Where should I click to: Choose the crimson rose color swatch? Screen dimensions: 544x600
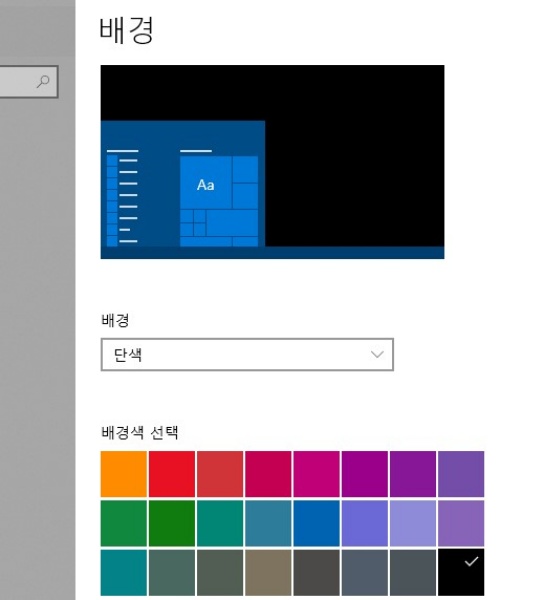coord(268,474)
